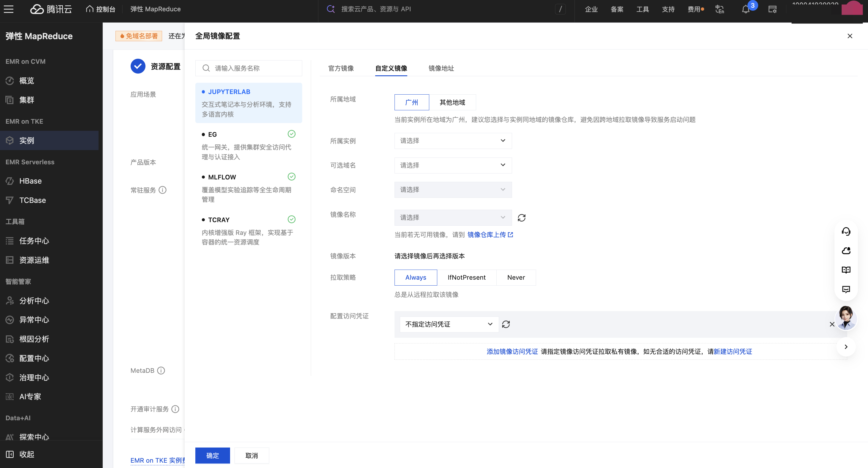The width and height of the screenshot is (868, 468).
Task: Expand the floating tools arrow
Action: pos(846,346)
